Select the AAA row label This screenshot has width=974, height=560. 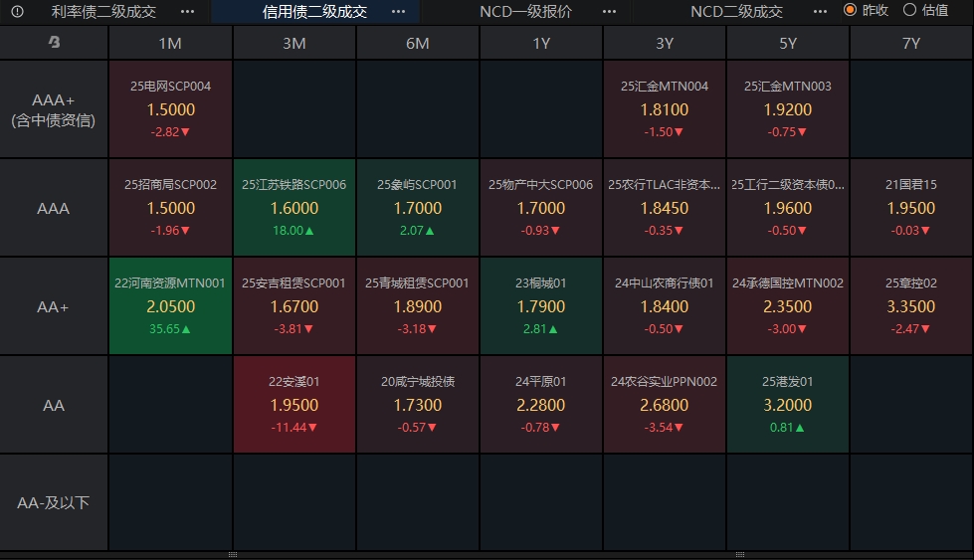click(54, 208)
